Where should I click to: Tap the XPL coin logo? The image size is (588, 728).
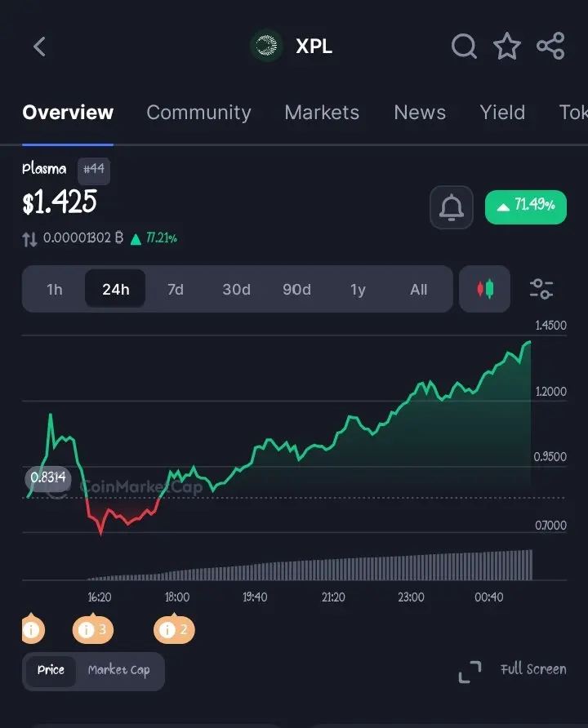(x=266, y=46)
